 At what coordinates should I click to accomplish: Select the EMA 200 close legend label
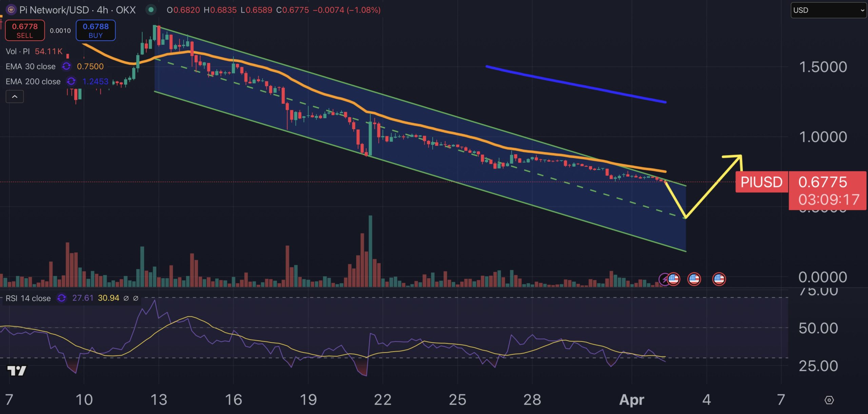coord(33,81)
